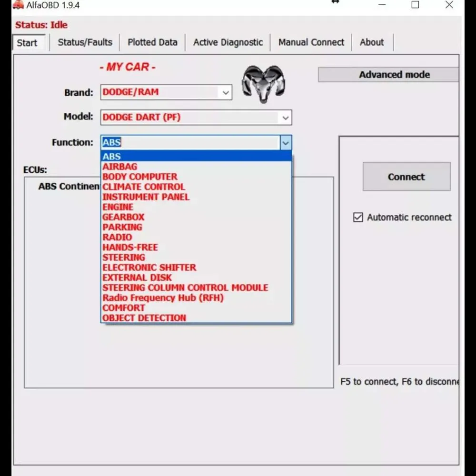
Task: Click the Ram head brand logo
Action: 263,84
